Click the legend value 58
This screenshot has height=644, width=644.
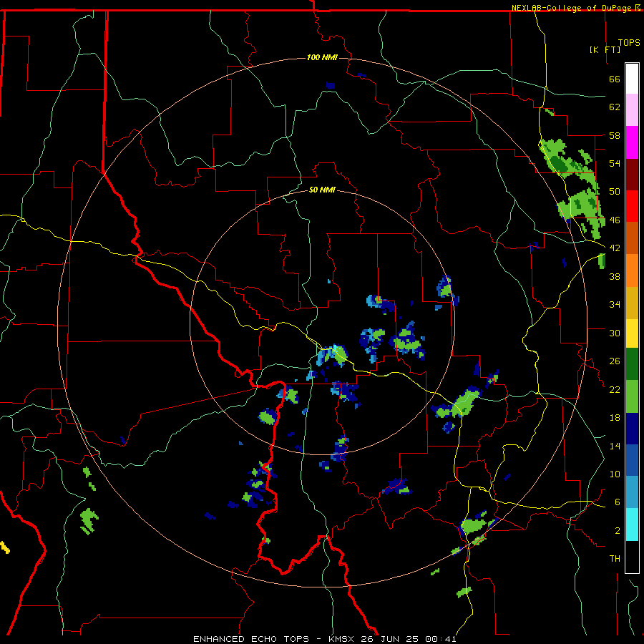615,135
